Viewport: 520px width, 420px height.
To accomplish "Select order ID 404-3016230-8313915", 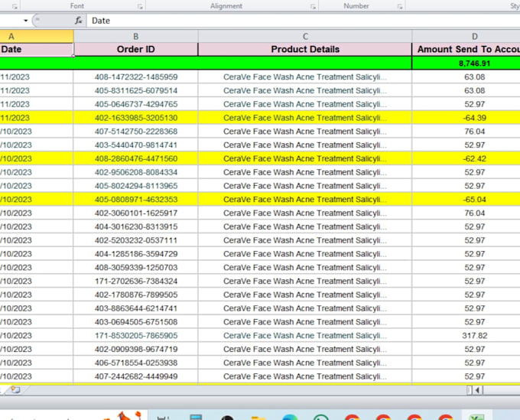I will click(135, 226).
